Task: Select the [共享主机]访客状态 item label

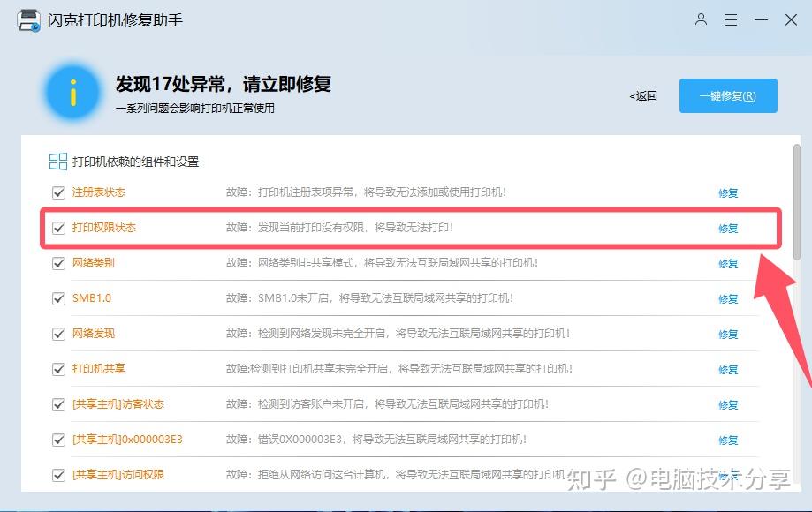Action: pos(118,404)
